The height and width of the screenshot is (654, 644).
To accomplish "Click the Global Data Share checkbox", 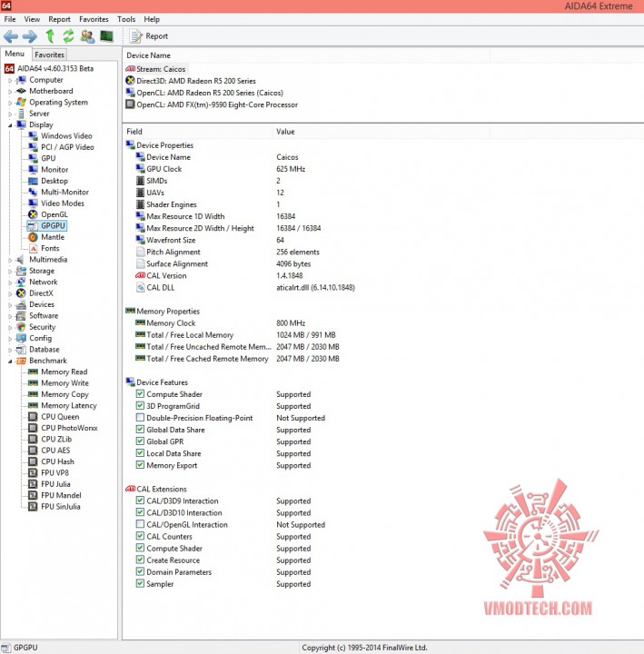I will (x=140, y=429).
